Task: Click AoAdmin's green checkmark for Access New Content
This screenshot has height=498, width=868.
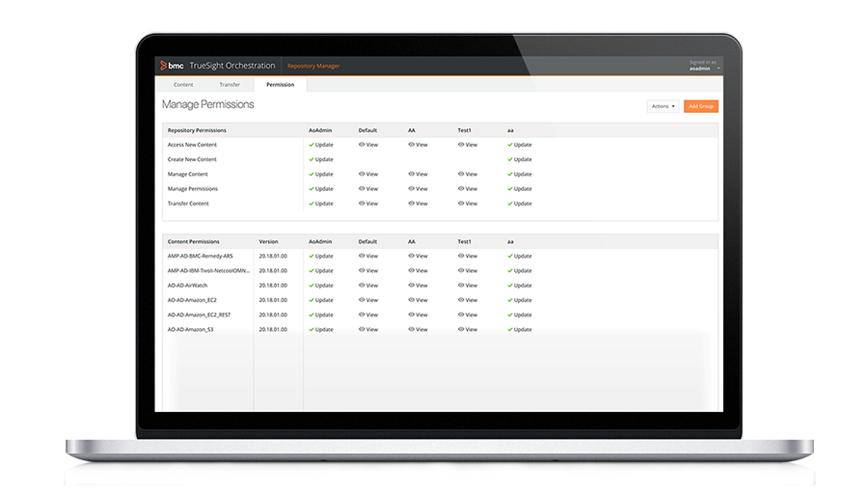Action: (312, 145)
